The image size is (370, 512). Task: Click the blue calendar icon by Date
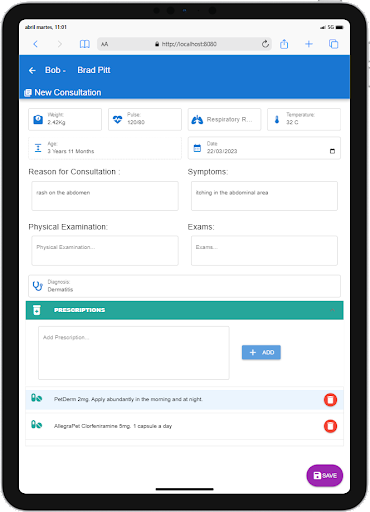point(197,148)
